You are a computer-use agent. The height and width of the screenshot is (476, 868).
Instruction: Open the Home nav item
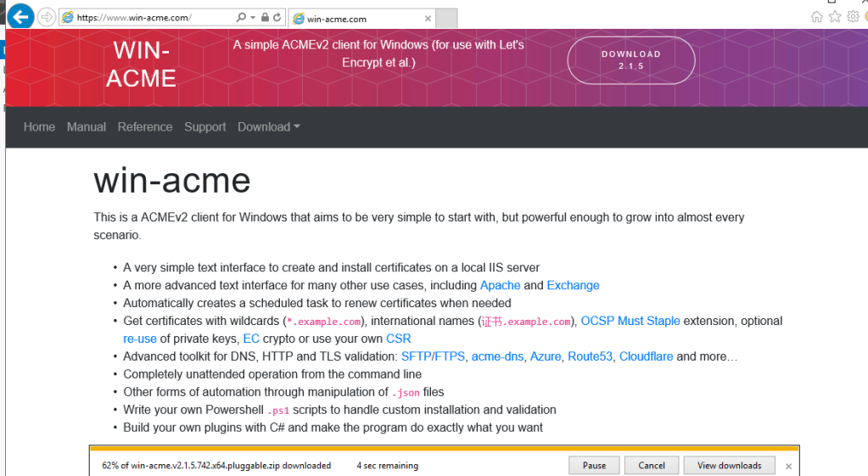(x=39, y=126)
